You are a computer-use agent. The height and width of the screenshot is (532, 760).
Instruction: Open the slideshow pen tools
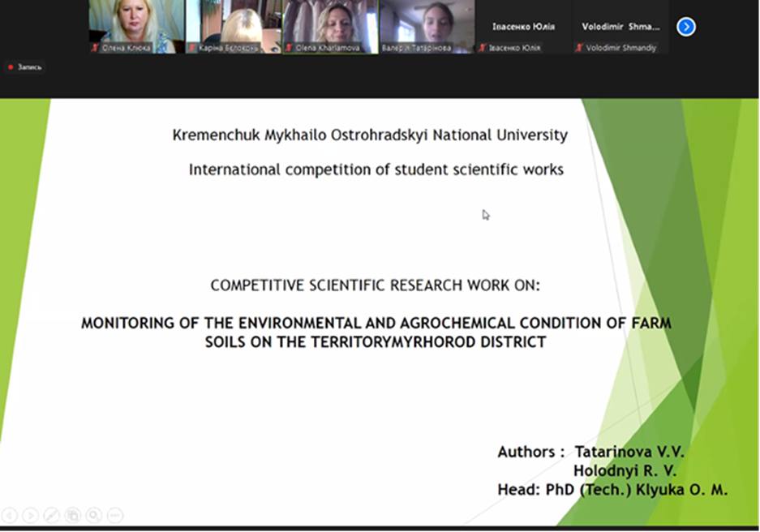pos(52,515)
